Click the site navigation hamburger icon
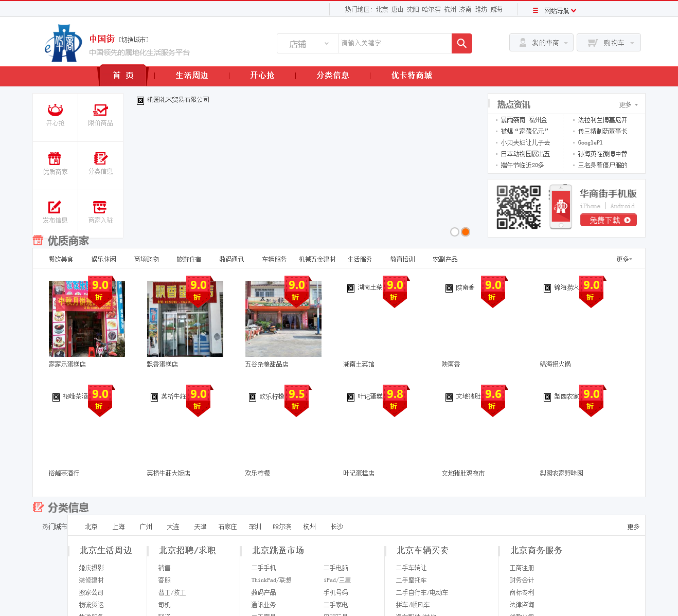Screen dimensions: 678x616 [536, 10]
